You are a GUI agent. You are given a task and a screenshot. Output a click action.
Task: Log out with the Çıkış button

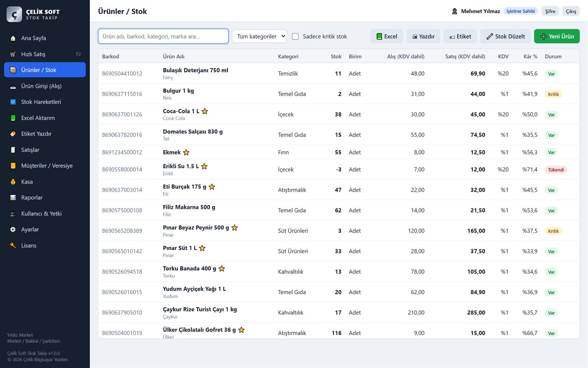coord(571,11)
